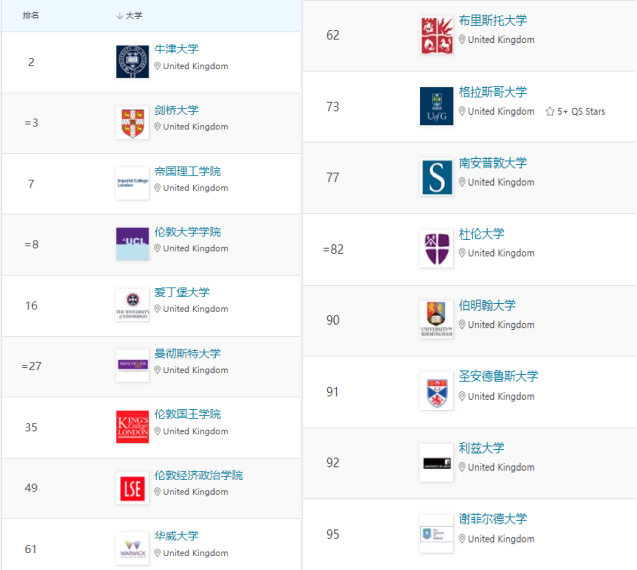
Task: Click the 排名 column header
Action: tap(31, 16)
